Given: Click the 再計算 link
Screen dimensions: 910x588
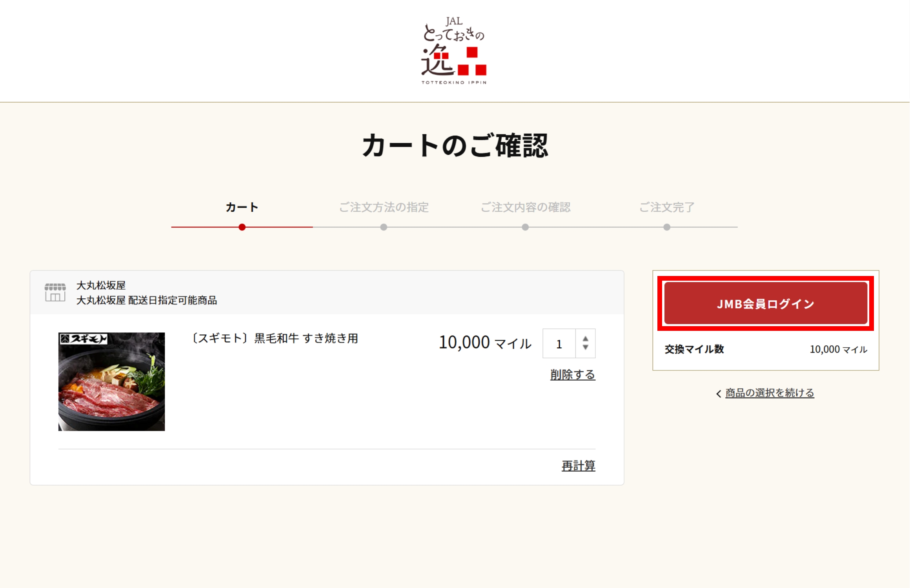Looking at the screenshot, I should click(x=578, y=466).
